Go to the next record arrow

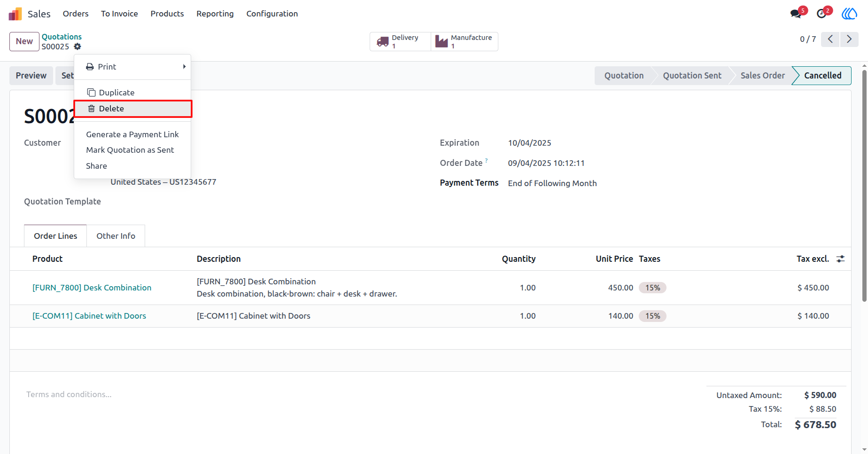849,39
